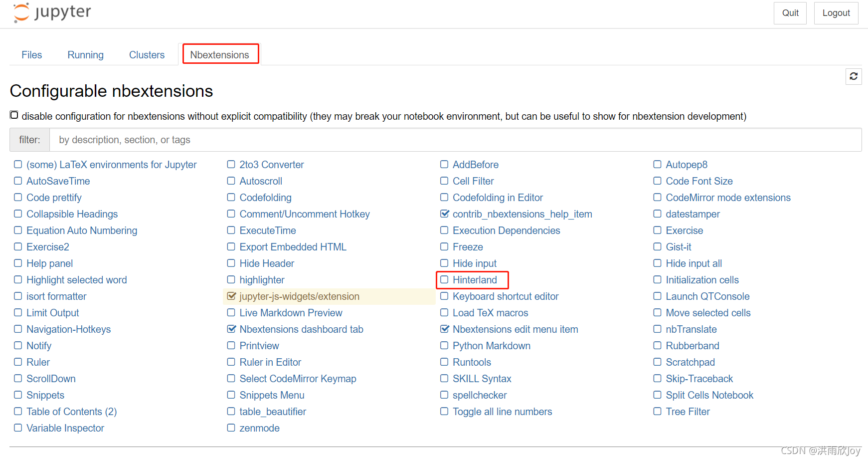This screenshot has height=461, width=868.
Task: Open the Export Embedded HTML link
Action: point(293,247)
